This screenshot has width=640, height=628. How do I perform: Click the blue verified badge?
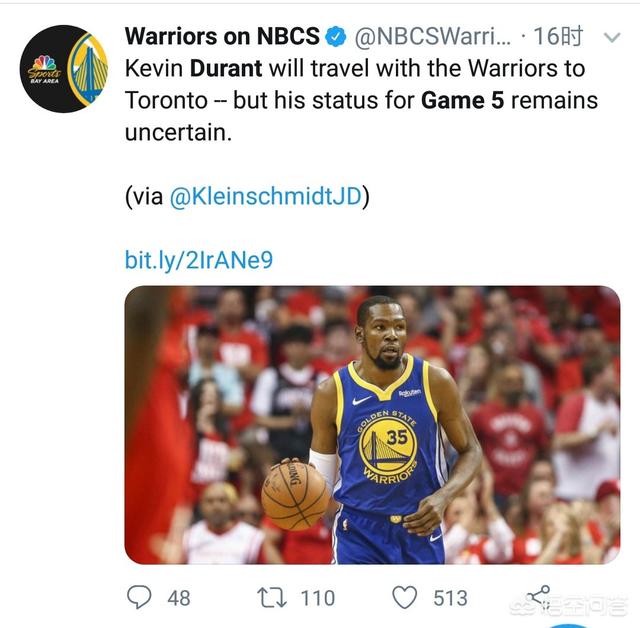tap(336, 38)
